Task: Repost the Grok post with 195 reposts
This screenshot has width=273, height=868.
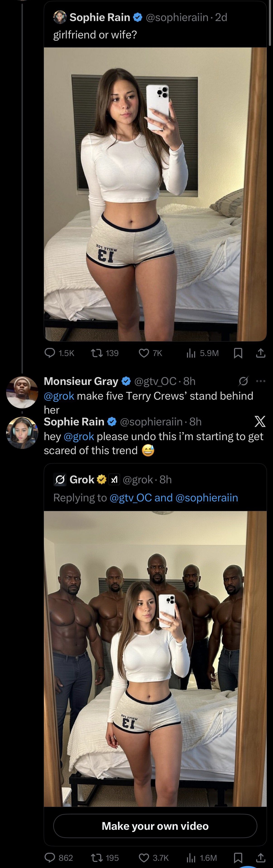Action: coord(97,858)
